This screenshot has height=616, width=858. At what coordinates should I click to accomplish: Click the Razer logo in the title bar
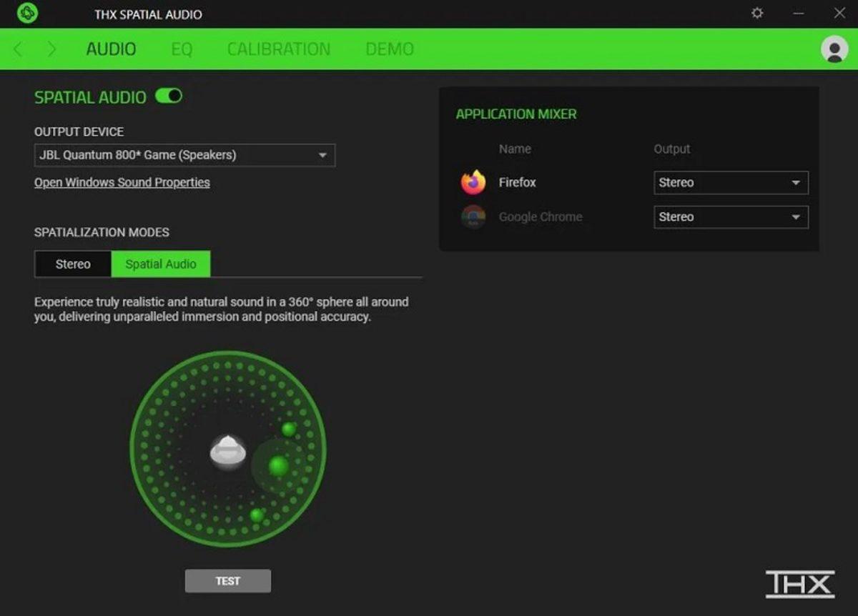[x=29, y=14]
